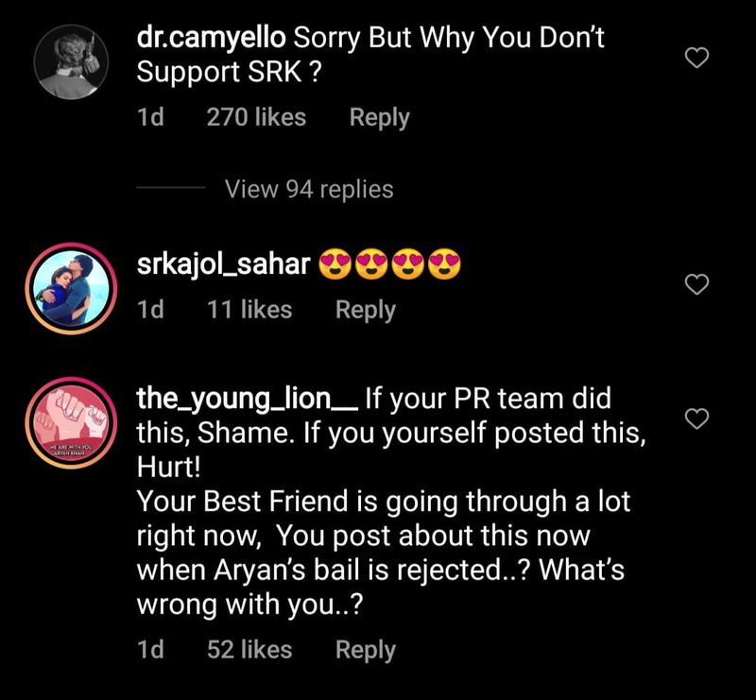Screen dimensions: 756x700
Task: Open srkajol_sahar username link
Action: (224, 266)
